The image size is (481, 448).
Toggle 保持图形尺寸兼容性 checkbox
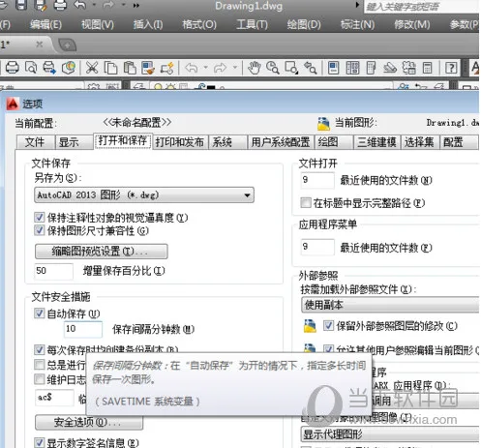tap(39, 230)
